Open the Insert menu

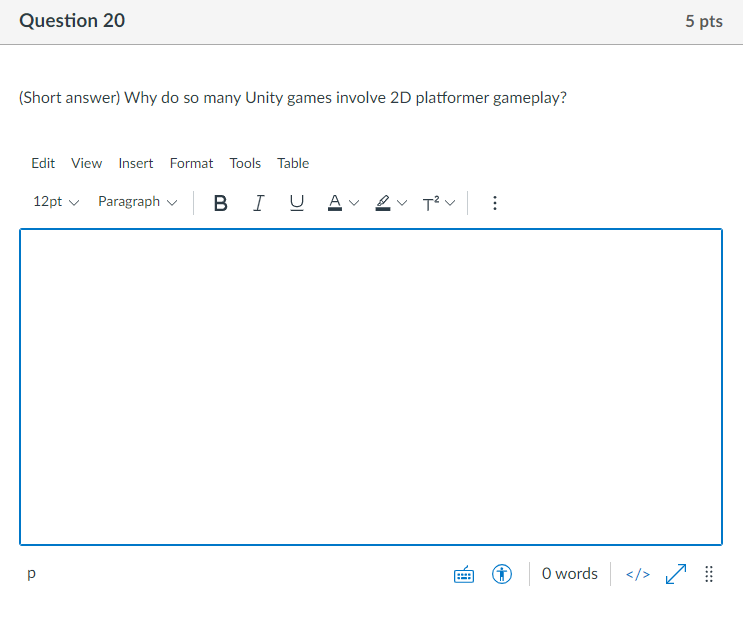pos(136,164)
